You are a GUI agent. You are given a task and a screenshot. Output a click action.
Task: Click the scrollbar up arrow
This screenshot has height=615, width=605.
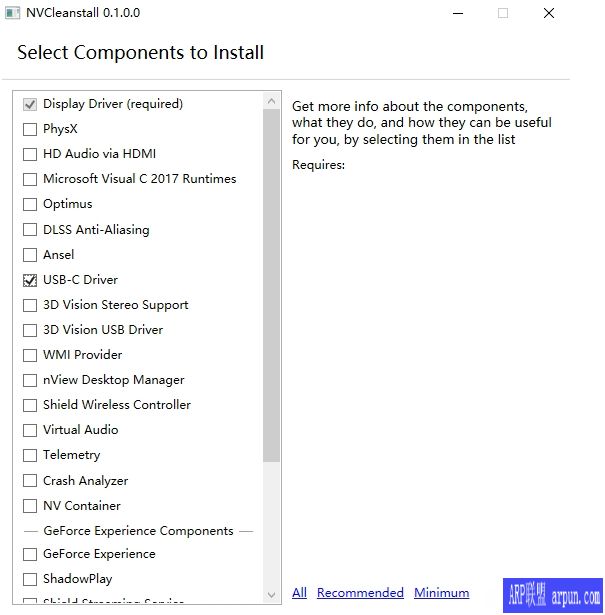pyautogui.click(x=272, y=100)
